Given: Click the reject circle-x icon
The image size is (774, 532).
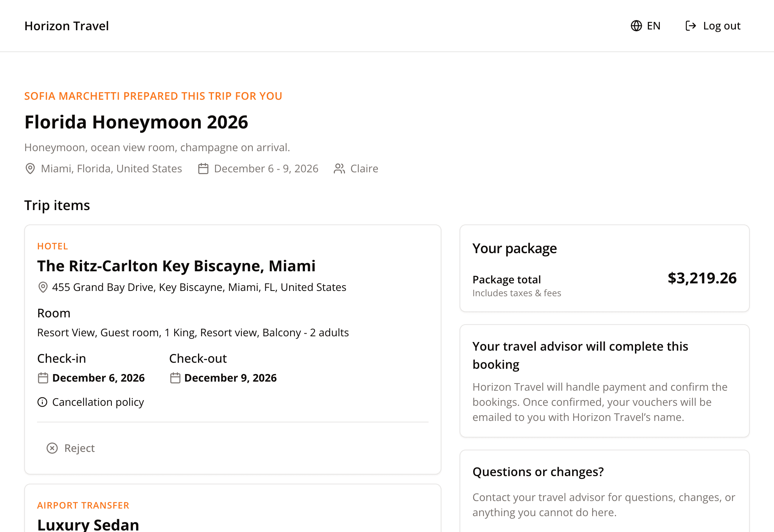Looking at the screenshot, I should [52, 448].
